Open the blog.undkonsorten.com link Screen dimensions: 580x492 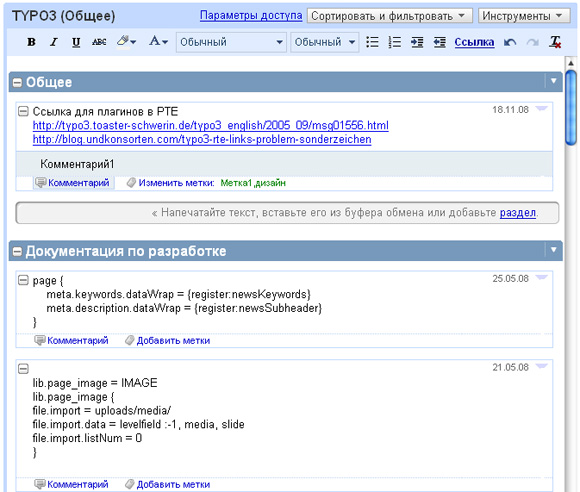[x=202, y=139]
